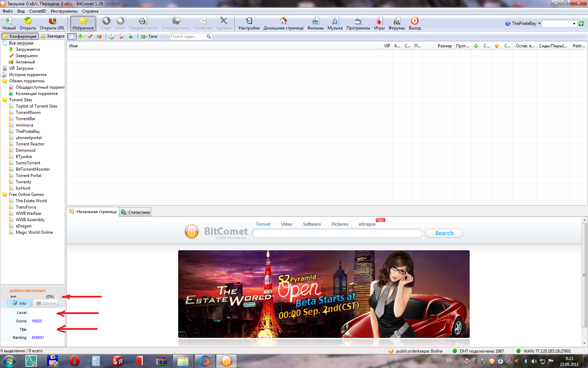Open the Файл menu

(x=7, y=11)
